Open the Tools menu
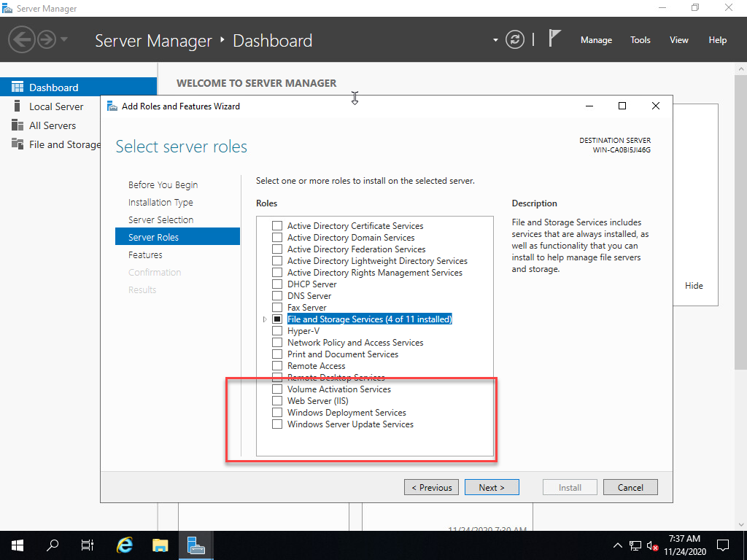The width and height of the screenshot is (747, 560). click(640, 40)
